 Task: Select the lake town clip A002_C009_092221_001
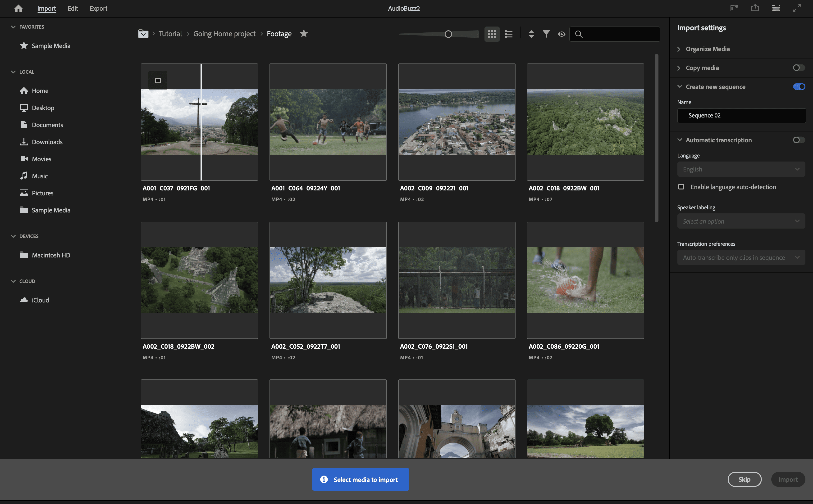click(457, 122)
